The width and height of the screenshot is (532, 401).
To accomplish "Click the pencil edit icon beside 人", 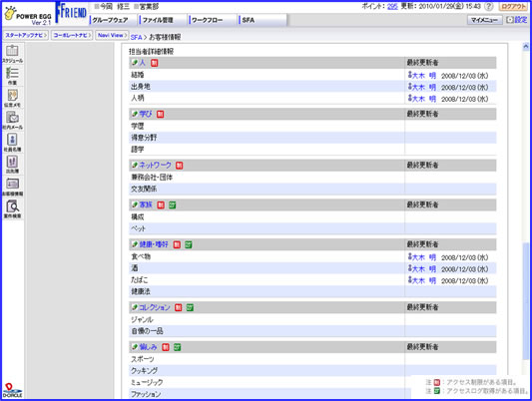I will tap(135, 63).
